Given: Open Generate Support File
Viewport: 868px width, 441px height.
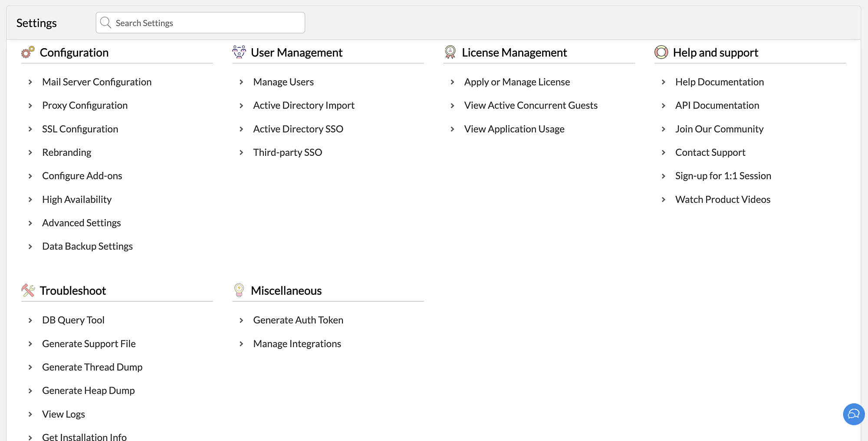Looking at the screenshot, I should [89, 344].
